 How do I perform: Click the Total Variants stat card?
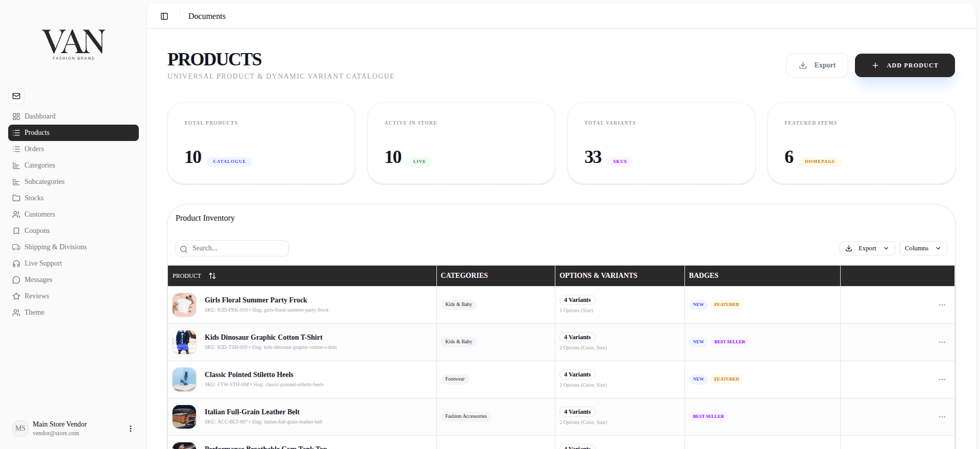661,143
